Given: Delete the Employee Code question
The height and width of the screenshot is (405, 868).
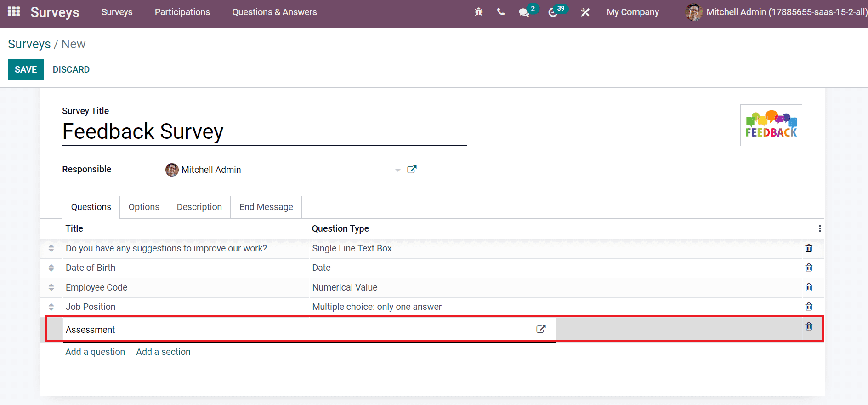Looking at the screenshot, I should click(809, 287).
